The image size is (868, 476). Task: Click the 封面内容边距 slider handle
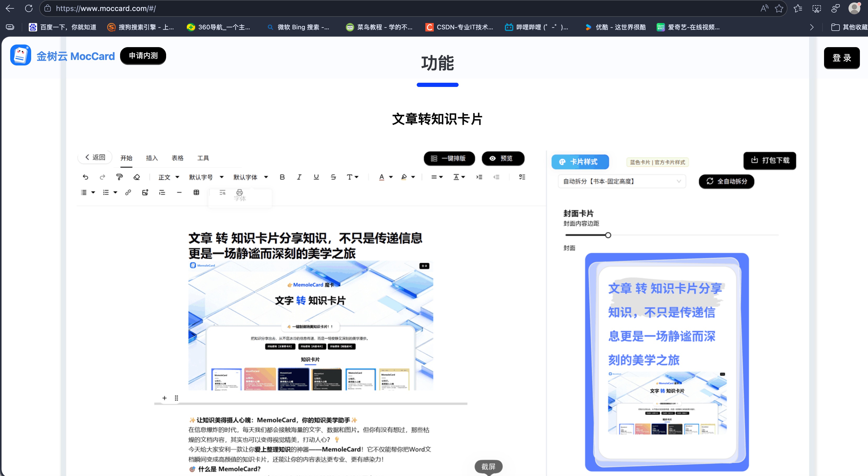(608, 235)
